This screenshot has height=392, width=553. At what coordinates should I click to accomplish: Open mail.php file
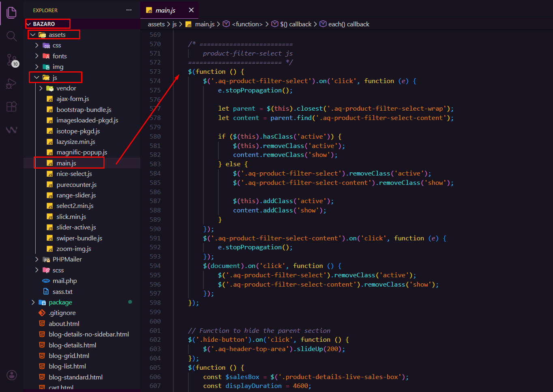64,281
